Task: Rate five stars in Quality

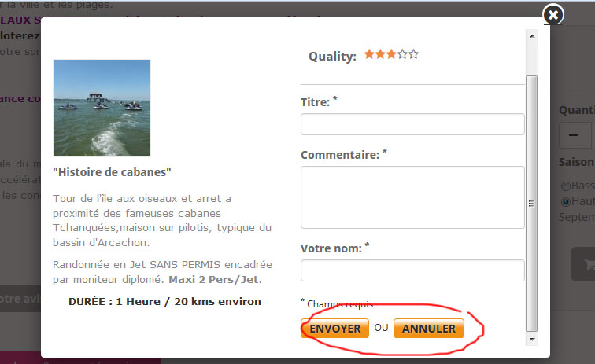Action: [413, 54]
